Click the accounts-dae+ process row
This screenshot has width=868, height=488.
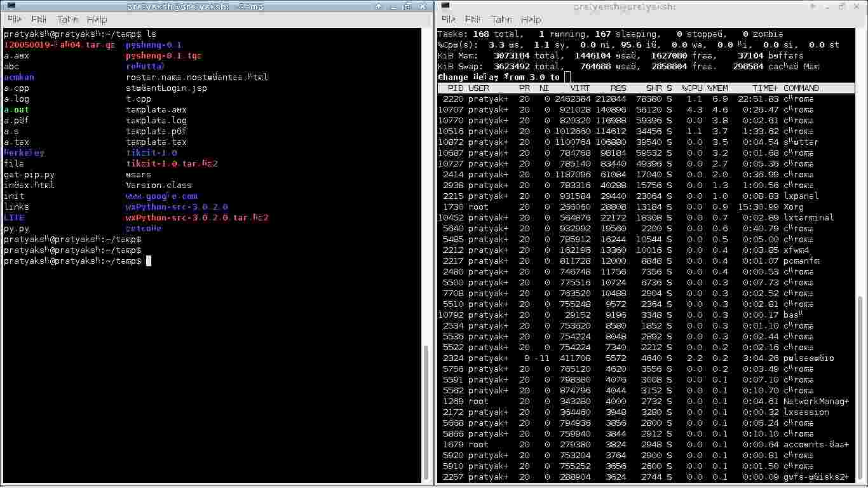[646, 445]
